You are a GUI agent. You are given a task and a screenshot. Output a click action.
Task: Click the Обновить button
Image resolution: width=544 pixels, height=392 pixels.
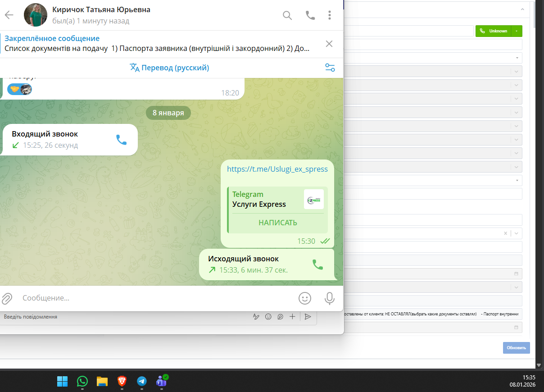pos(516,348)
